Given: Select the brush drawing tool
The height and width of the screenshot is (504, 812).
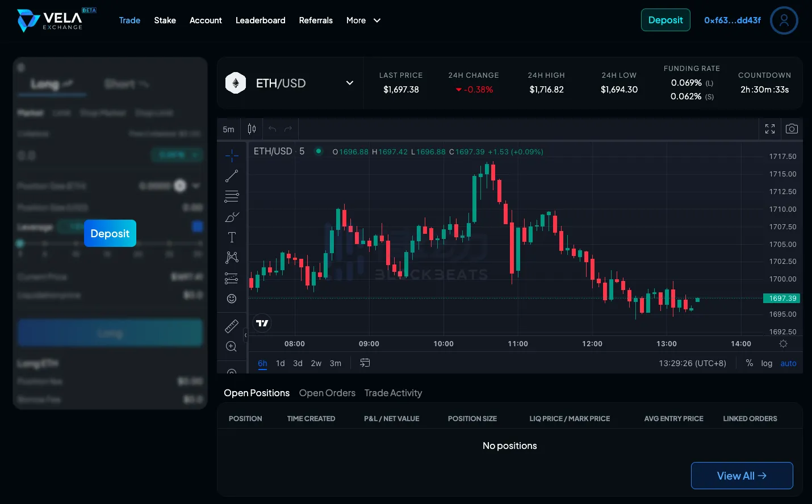Looking at the screenshot, I should pyautogui.click(x=232, y=217).
